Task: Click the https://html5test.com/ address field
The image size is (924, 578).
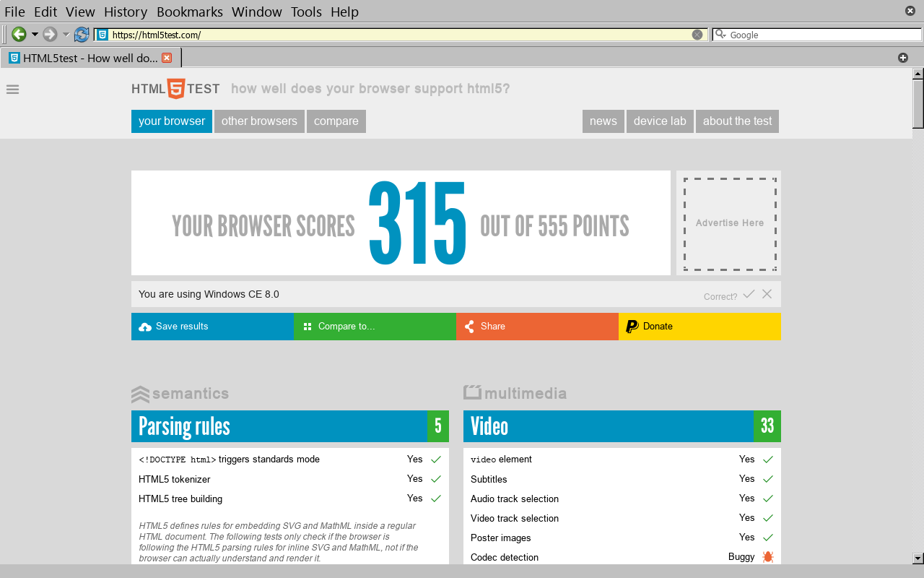Action: click(400, 35)
